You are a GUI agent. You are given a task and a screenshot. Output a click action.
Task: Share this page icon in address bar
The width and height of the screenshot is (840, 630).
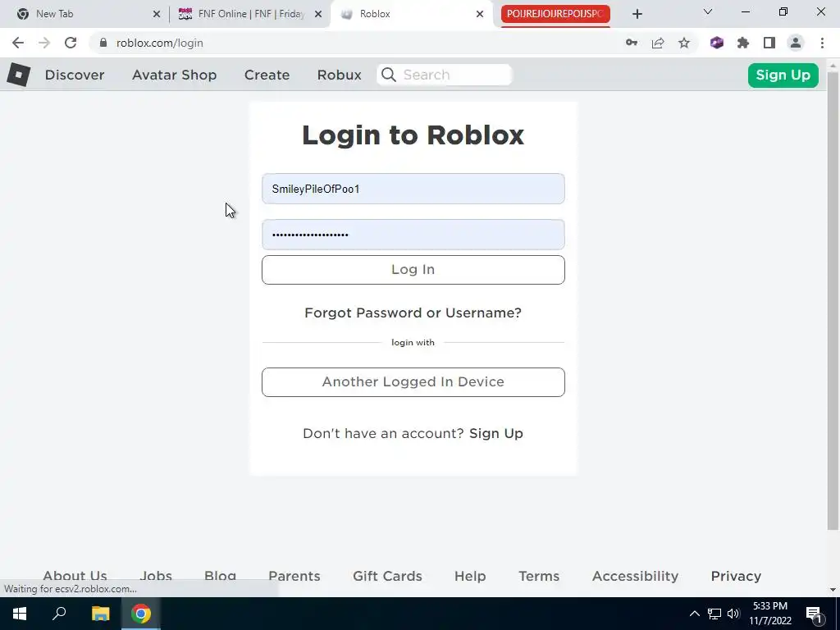658,43
